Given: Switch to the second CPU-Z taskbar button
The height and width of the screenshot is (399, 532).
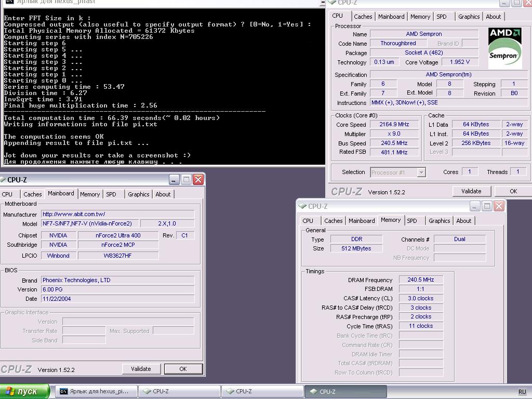Looking at the screenshot, I should 262,392.
